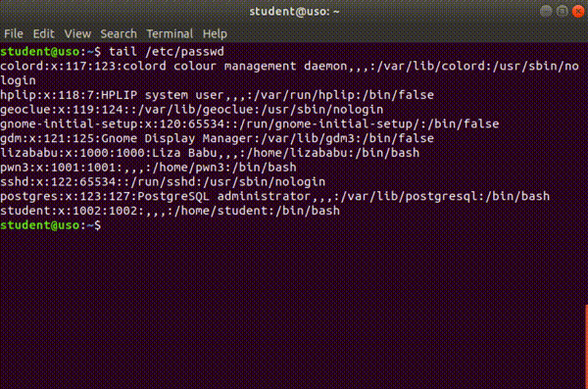Open the File menu

(x=14, y=33)
